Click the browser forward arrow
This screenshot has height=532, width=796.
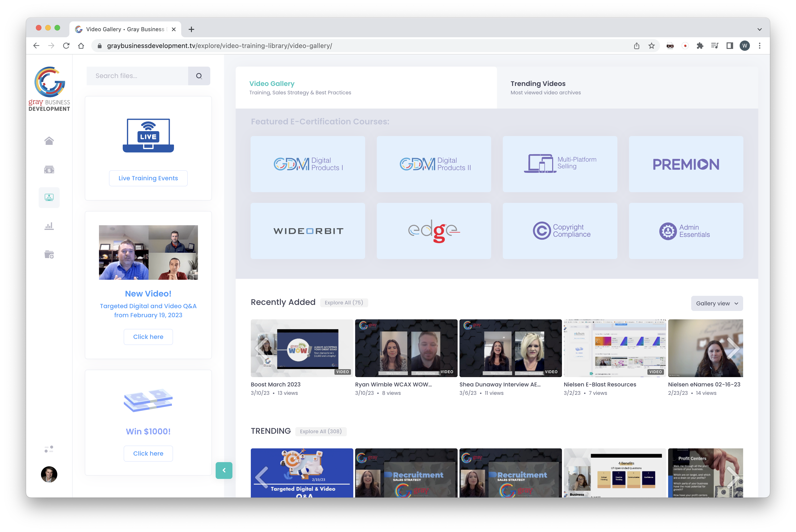(51, 46)
